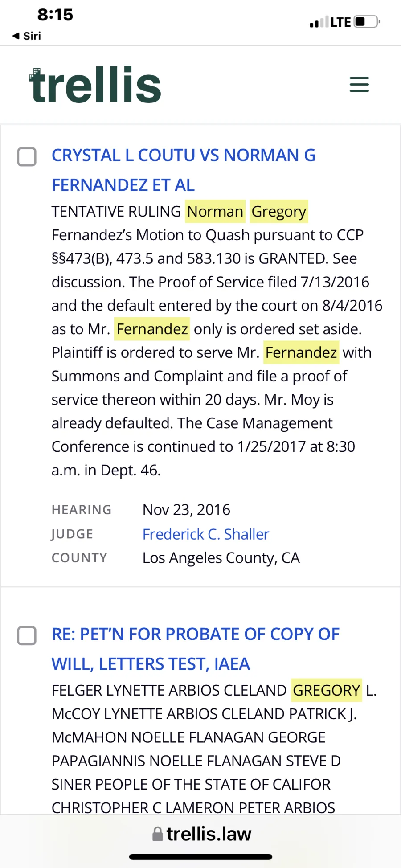This screenshot has width=401, height=868.
Task: Tap the LTE network indicator
Action: [341, 22]
